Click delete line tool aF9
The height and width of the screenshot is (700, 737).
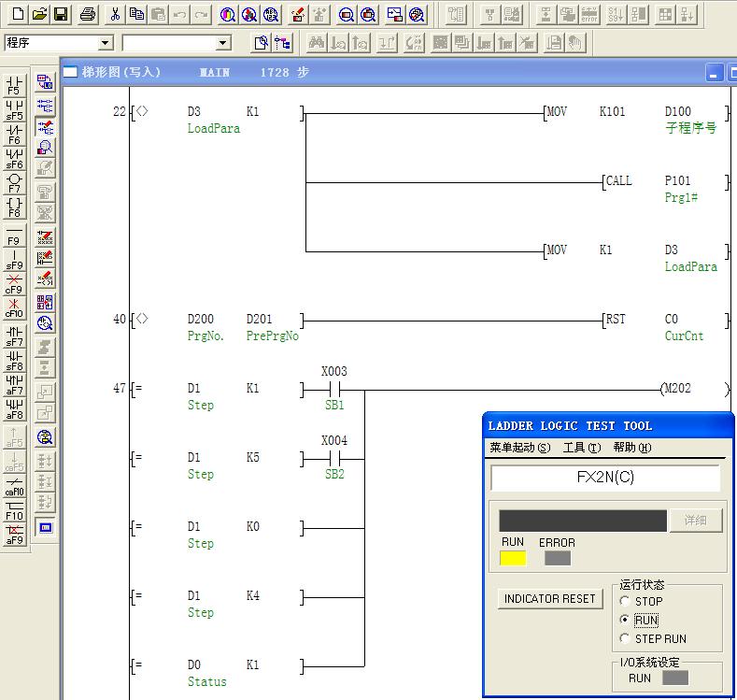click(15, 536)
